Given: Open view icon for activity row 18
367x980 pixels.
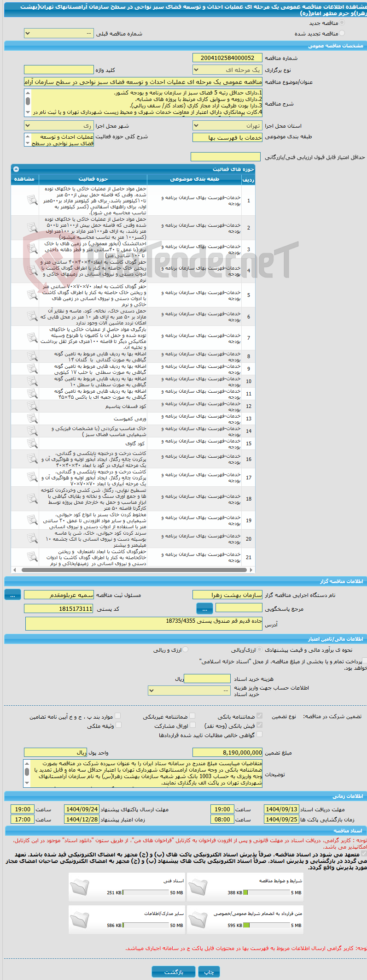Looking at the screenshot, I should [32, 499].
